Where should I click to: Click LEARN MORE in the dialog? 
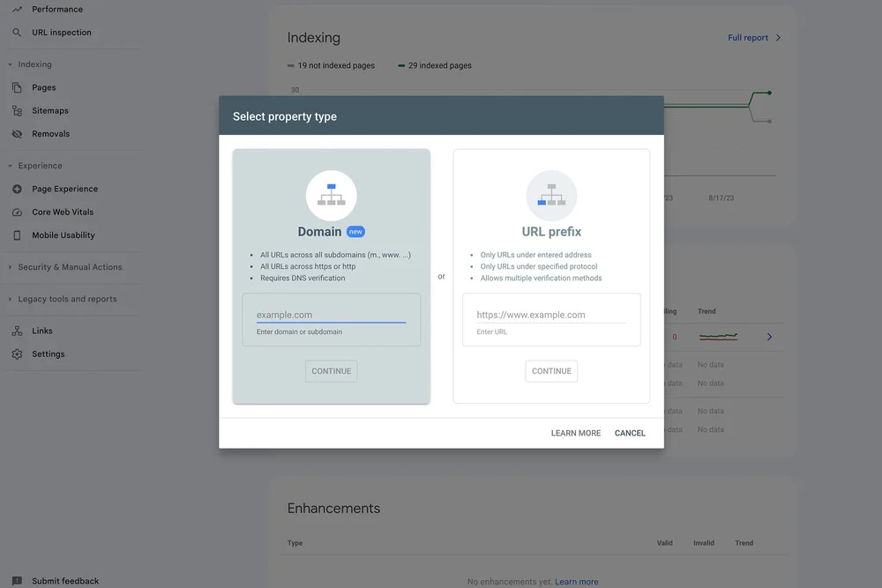coord(575,433)
